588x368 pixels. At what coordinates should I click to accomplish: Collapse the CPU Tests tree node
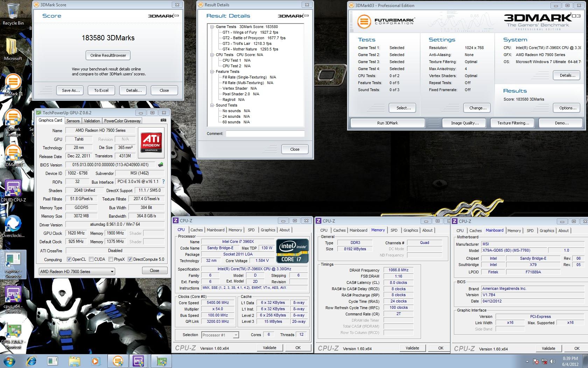(x=212, y=55)
